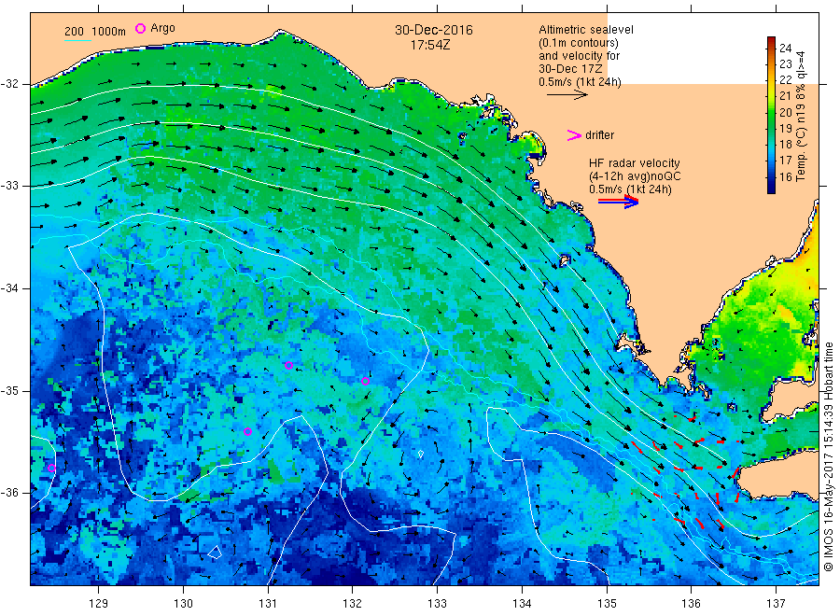Viewport: 840px width, 616px height.
Task: Click the '30-Dec-2016' date title
Action: pyautogui.click(x=434, y=30)
